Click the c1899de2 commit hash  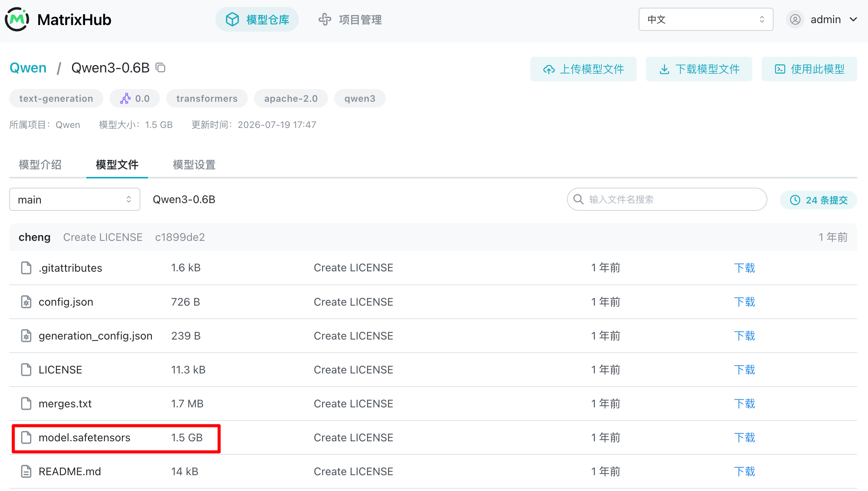point(180,237)
